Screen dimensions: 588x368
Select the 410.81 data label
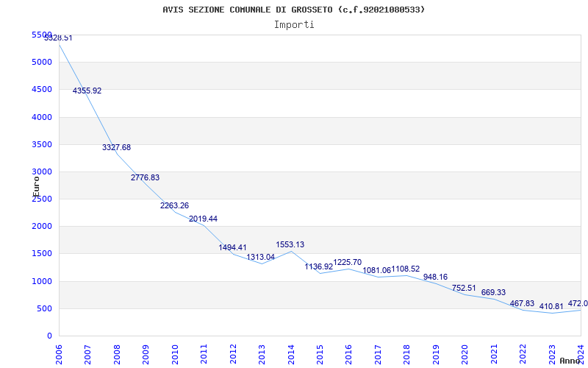tap(551, 306)
